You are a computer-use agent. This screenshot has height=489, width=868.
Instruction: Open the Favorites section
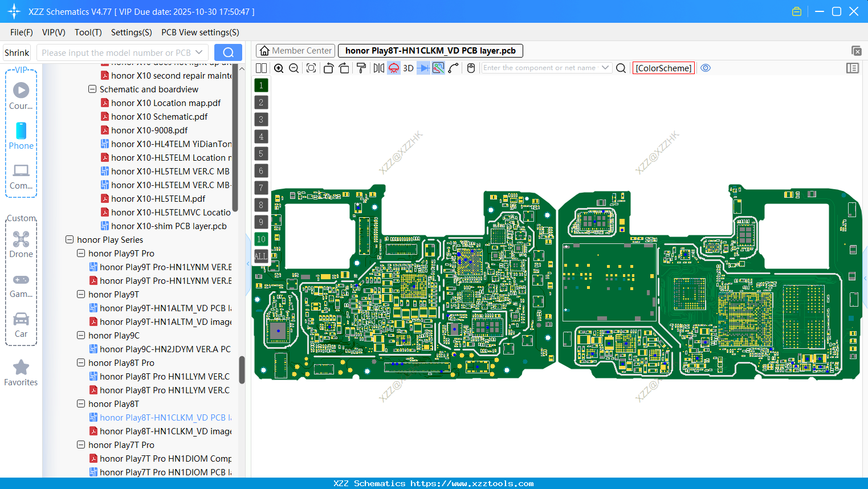point(21,373)
